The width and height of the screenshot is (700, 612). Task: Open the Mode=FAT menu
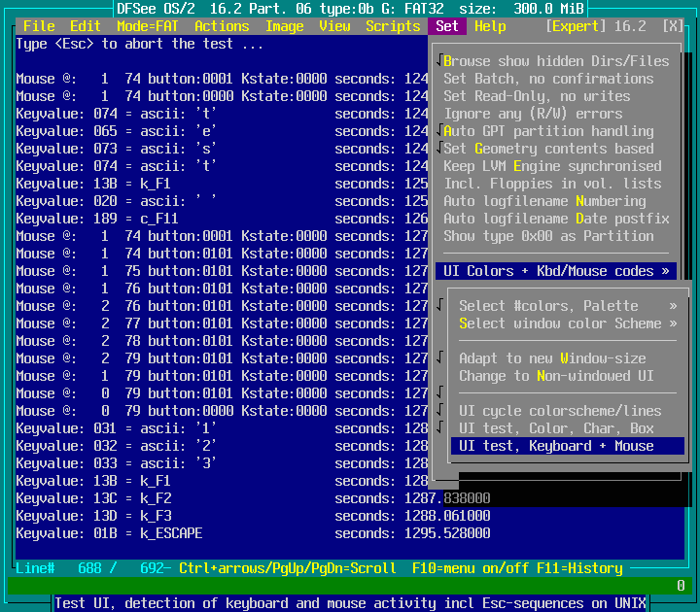148,26
